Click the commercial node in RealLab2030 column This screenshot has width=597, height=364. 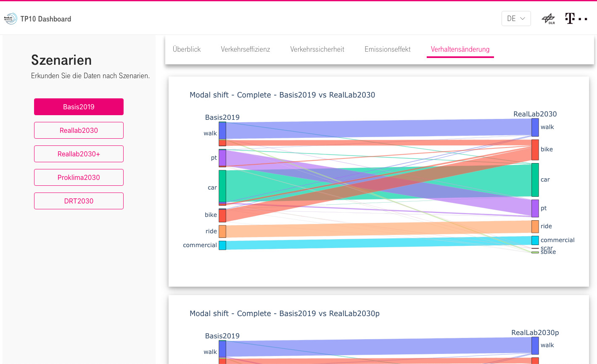(x=535, y=240)
